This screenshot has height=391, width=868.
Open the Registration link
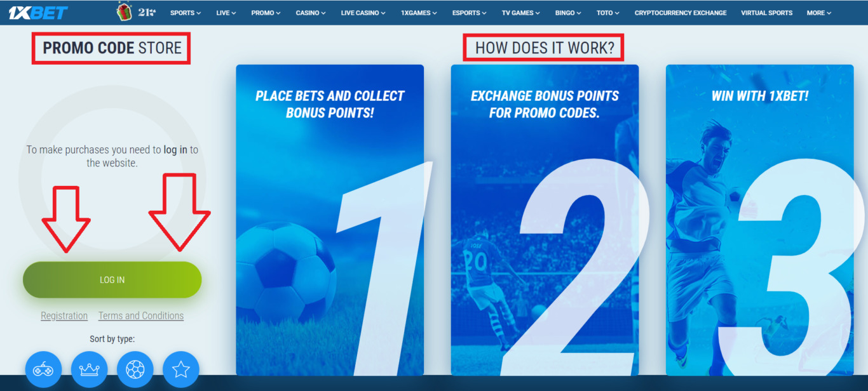64,315
